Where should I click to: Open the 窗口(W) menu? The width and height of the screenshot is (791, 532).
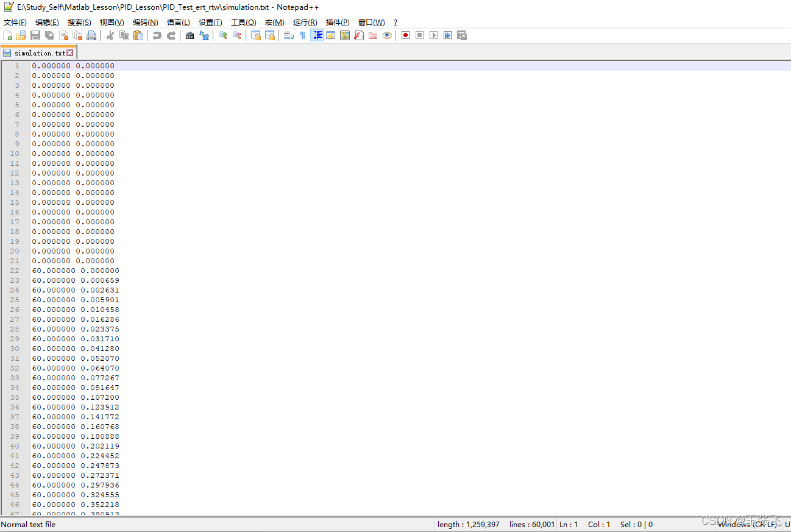371,23
